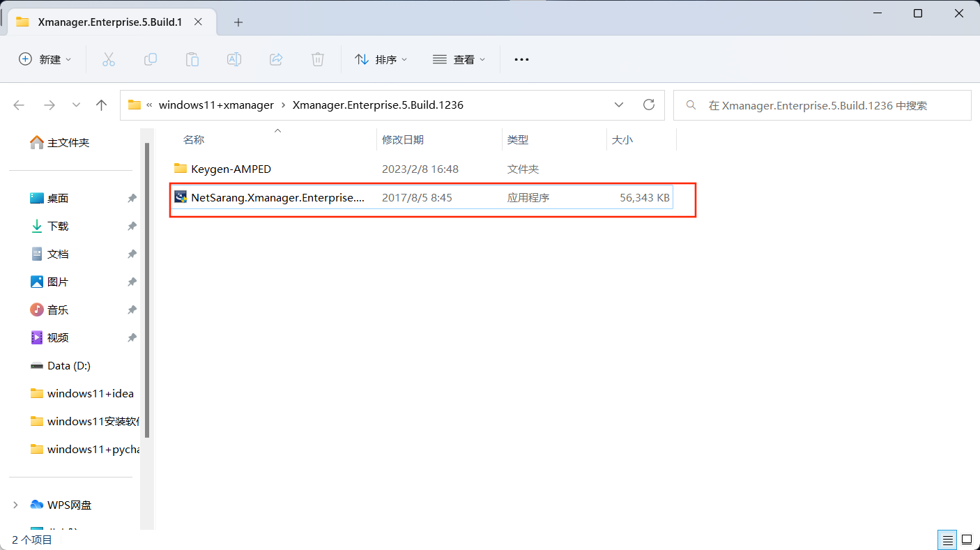Click the Paste clipboard icon
Screen dimensions: 980x550
[192, 60]
